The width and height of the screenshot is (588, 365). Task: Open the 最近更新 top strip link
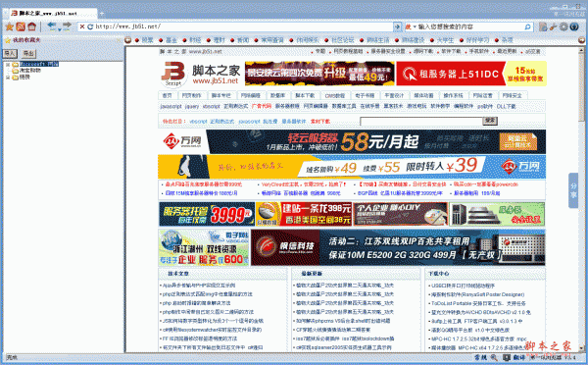point(507,51)
